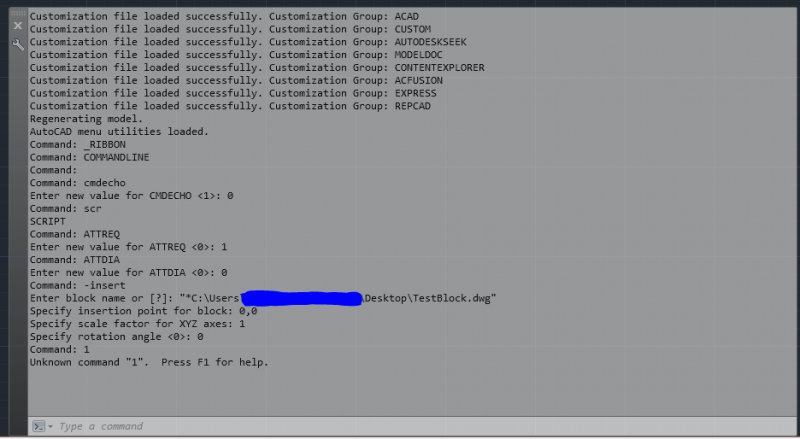Viewport: 800px width, 439px height.
Task: Click the command prompt icon
Action: coord(39,426)
